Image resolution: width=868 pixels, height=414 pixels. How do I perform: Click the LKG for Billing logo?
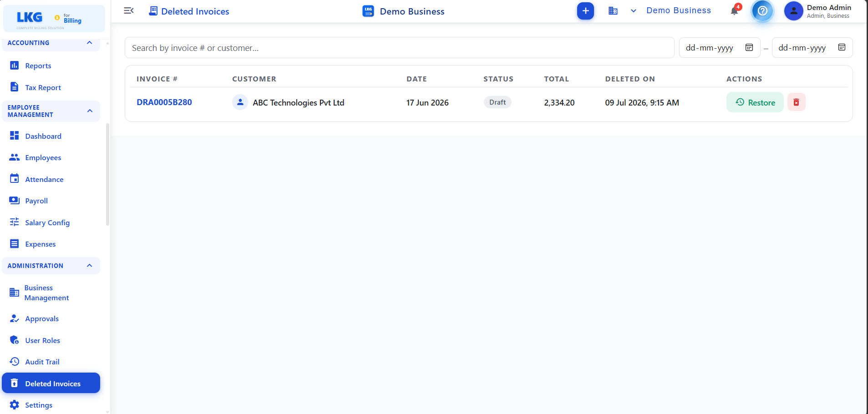[54, 19]
